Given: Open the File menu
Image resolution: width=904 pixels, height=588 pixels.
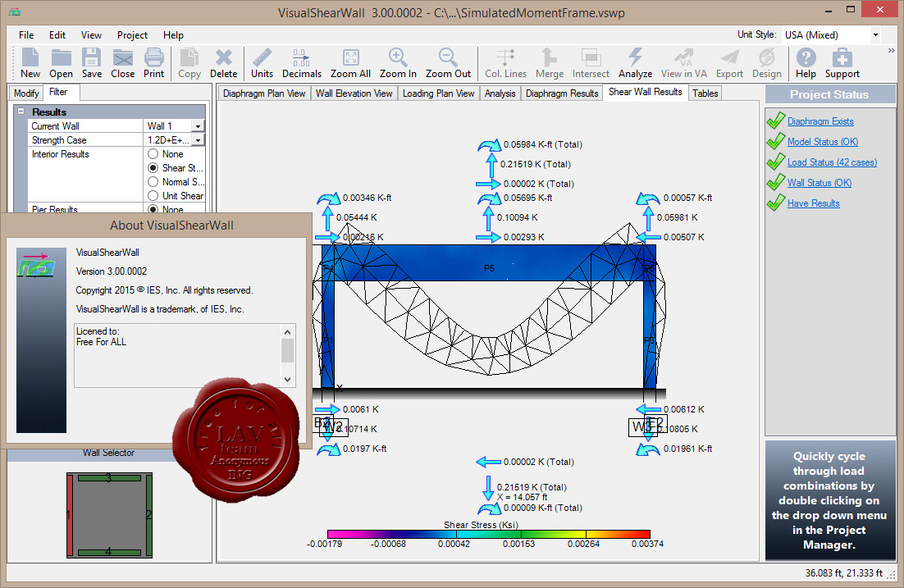Looking at the screenshot, I should click(26, 35).
